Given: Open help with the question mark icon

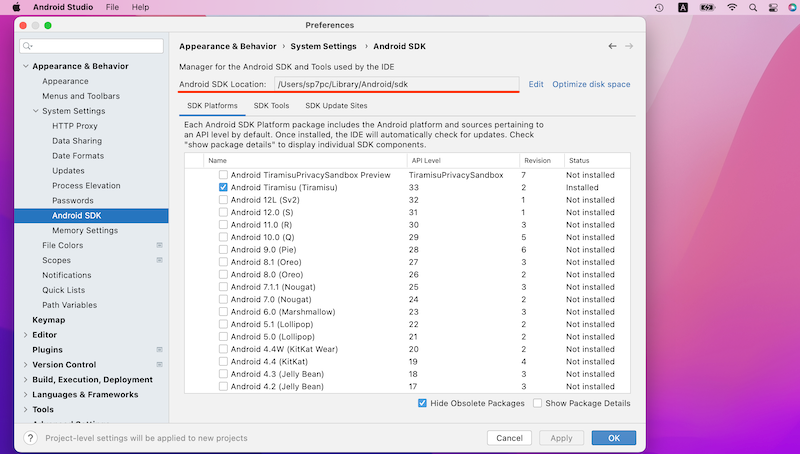Looking at the screenshot, I should (30, 438).
